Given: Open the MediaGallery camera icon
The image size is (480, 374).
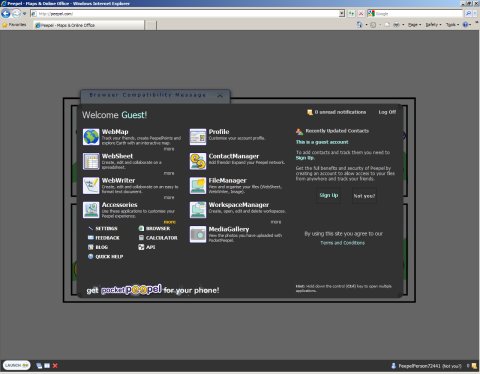Looking at the screenshot, I should click(x=198, y=234).
